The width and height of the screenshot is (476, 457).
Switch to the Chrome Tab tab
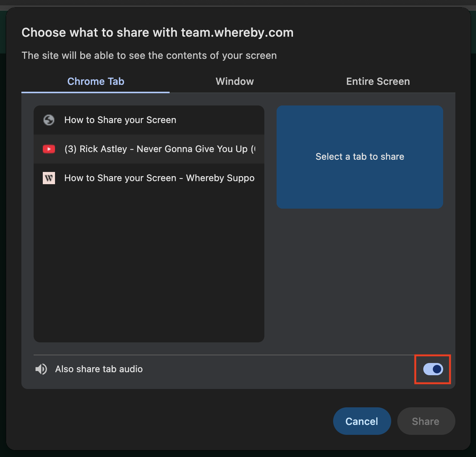click(x=96, y=81)
